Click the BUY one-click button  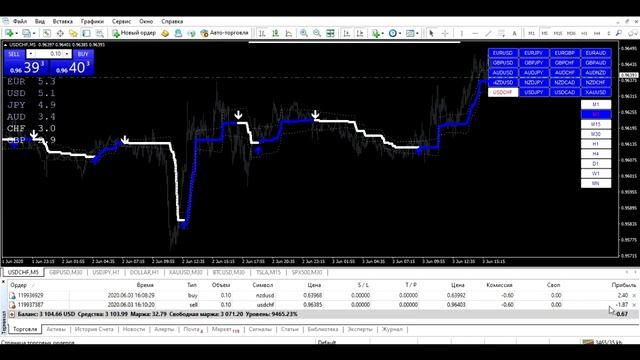[83, 54]
